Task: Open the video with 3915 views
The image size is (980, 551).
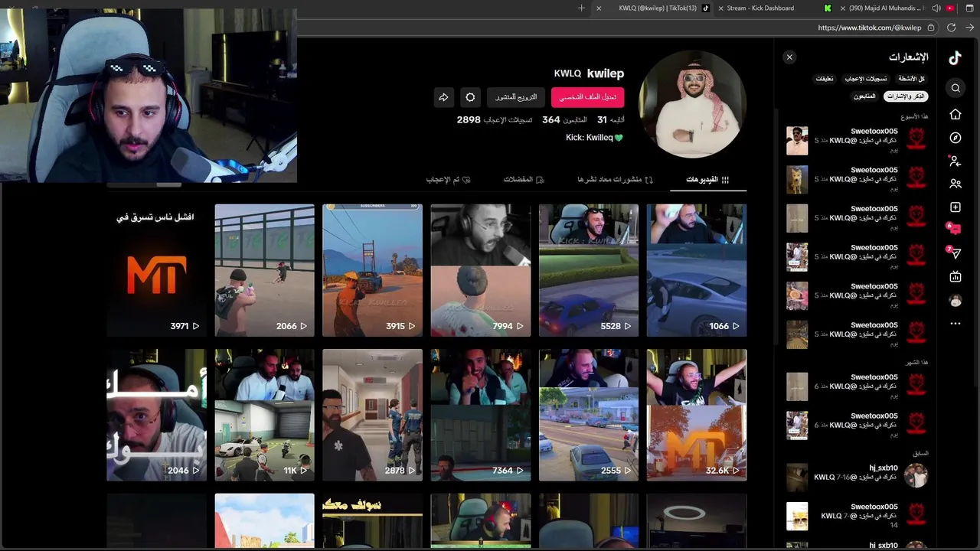Action: click(x=372, y=270)
